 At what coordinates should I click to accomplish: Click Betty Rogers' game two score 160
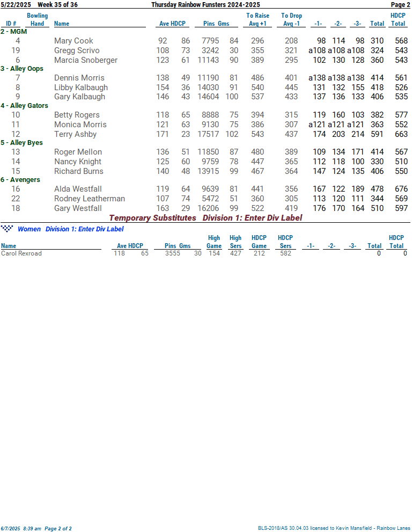(339, 115)
